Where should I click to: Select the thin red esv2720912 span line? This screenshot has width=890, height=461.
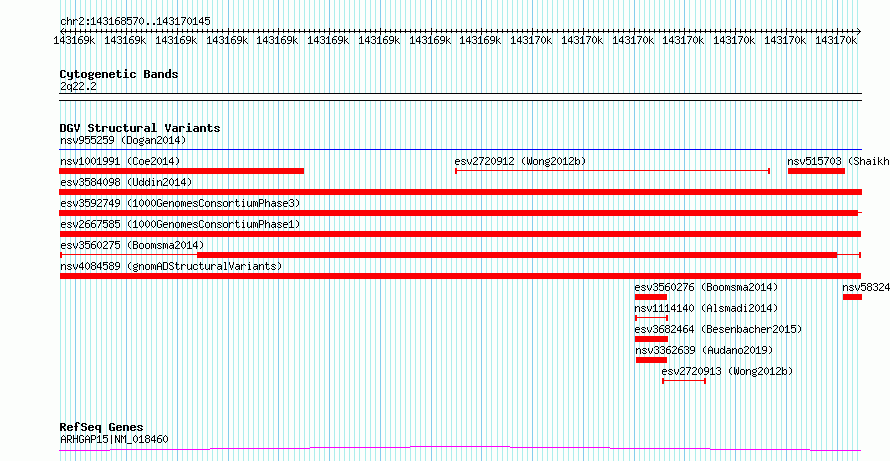[x=612, y=171]
